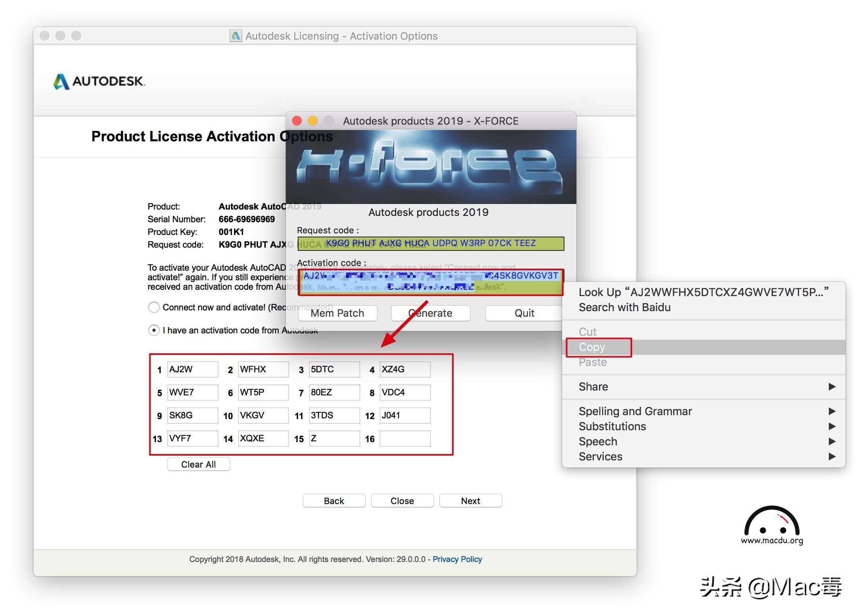The height and width of the screenshot is (616, 859).
Task: Expand the Substitutions submenu
Action: (612, 426)
